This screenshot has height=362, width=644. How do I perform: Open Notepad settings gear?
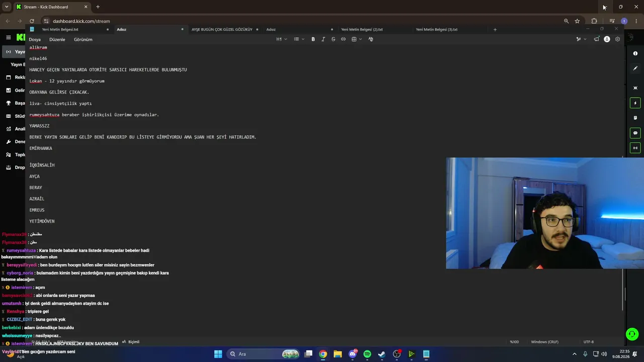coord(617,39)
